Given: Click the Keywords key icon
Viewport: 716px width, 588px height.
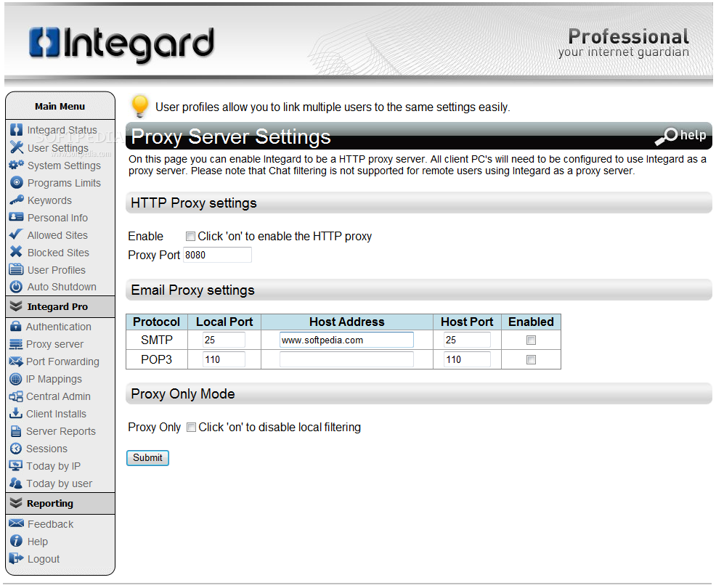Looking at the screenshot, I should tap(17, 200).
